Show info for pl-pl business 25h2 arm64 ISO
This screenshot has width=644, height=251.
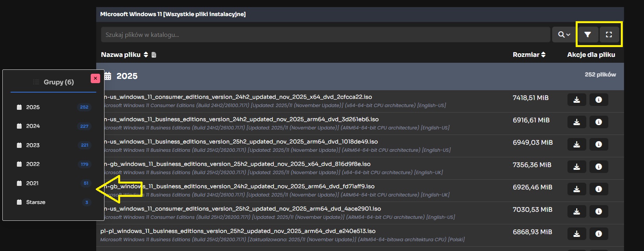(x=598, y=234)
